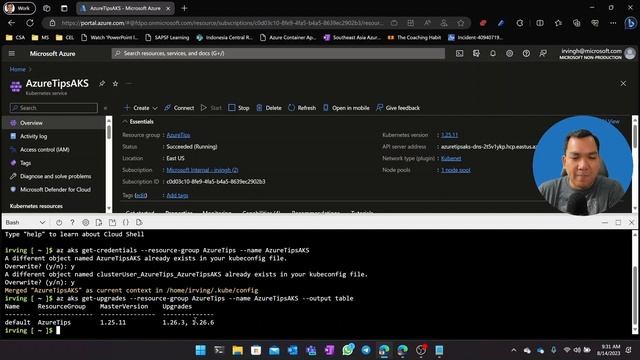The height and width of the screenshot is (360, 640).
Task: Go to Home breadcrumb
Action: click(x=18, y=69)
